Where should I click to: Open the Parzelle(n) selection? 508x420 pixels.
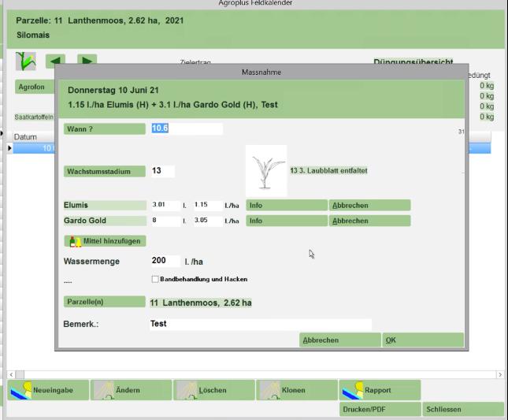(104, 302)
